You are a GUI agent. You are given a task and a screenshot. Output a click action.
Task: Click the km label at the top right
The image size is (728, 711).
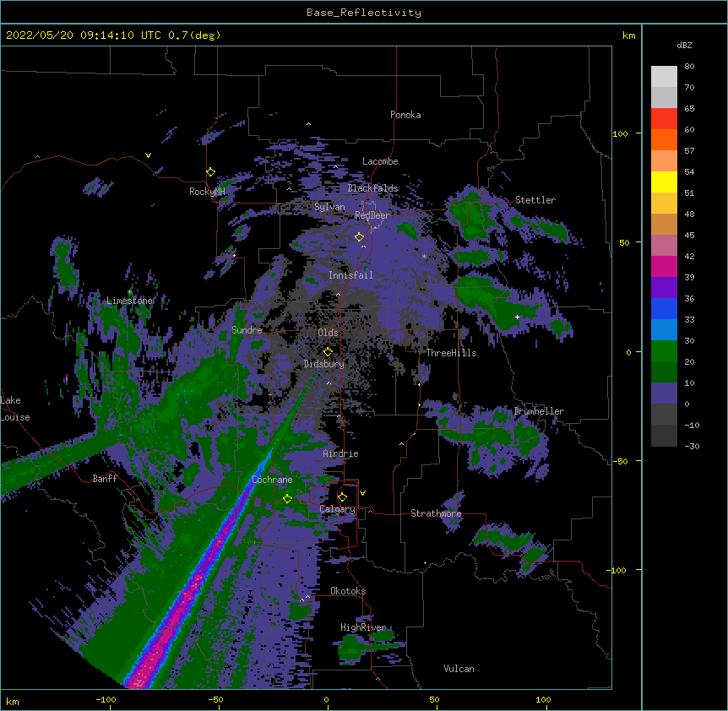[x=628, y=35]
